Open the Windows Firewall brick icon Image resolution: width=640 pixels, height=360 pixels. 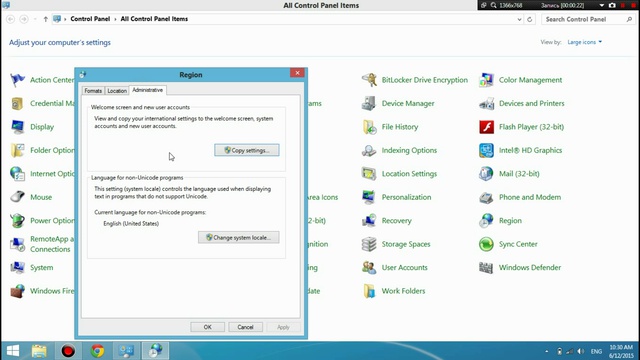coord(18,291)
